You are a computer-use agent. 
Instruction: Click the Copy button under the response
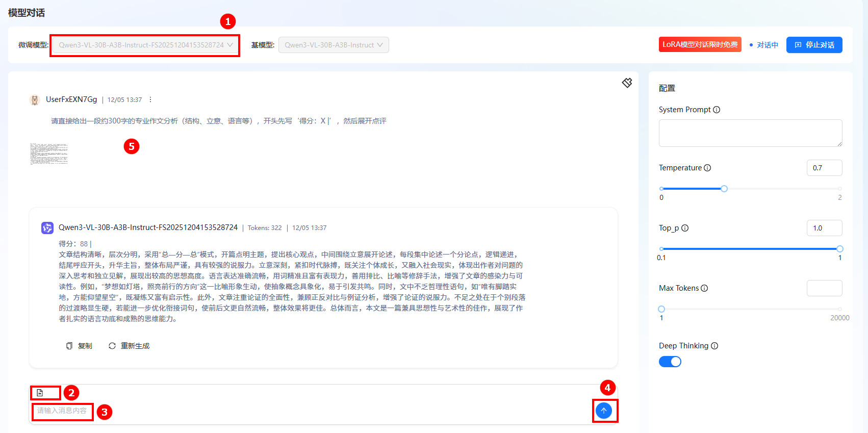click(80, 346)
